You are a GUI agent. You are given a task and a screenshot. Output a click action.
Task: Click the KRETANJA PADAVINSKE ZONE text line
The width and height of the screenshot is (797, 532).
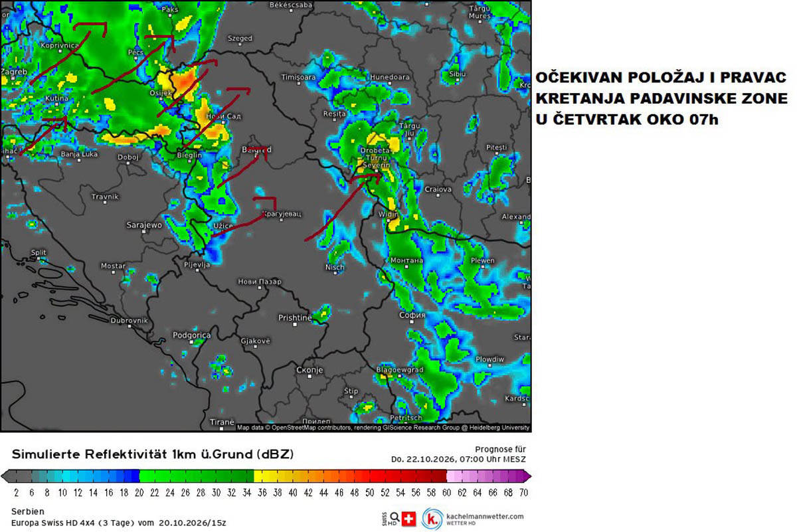coord(662,99)
